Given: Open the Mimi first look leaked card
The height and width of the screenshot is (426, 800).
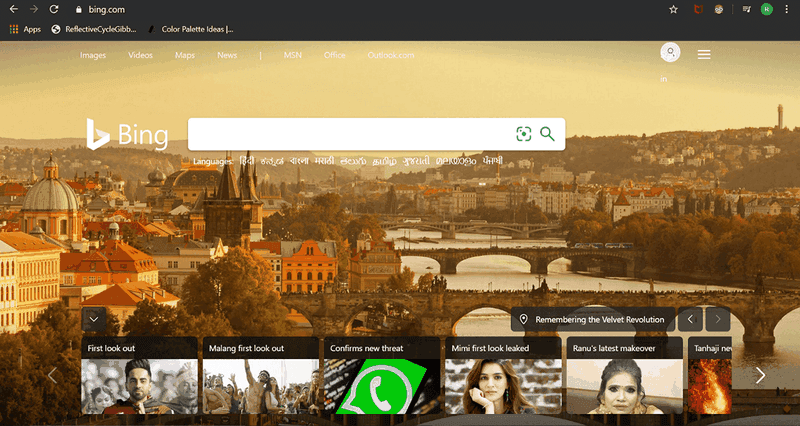Looking at the screenshot, I should click(504, 375).
